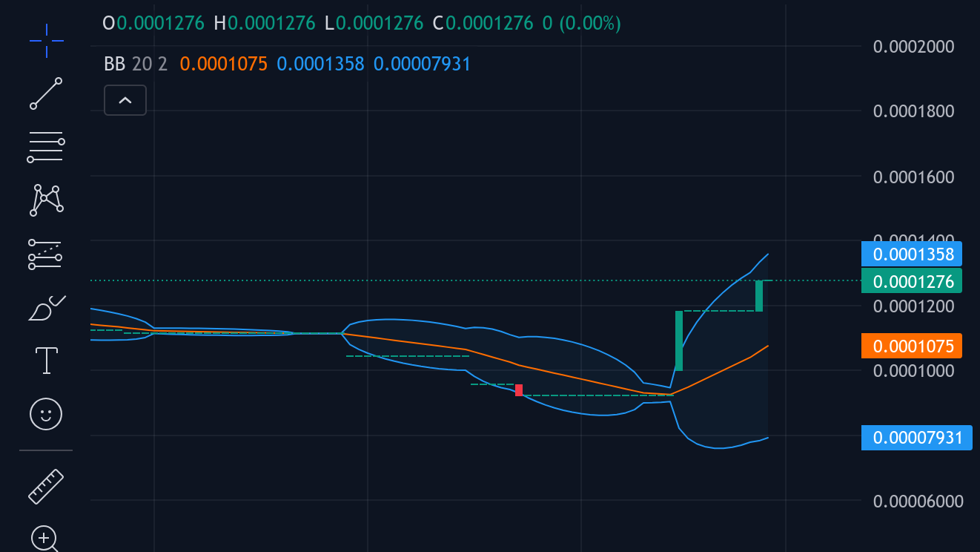
Task: Click the 0.0001800 price scale tick
Action: (x=913, y=111)
